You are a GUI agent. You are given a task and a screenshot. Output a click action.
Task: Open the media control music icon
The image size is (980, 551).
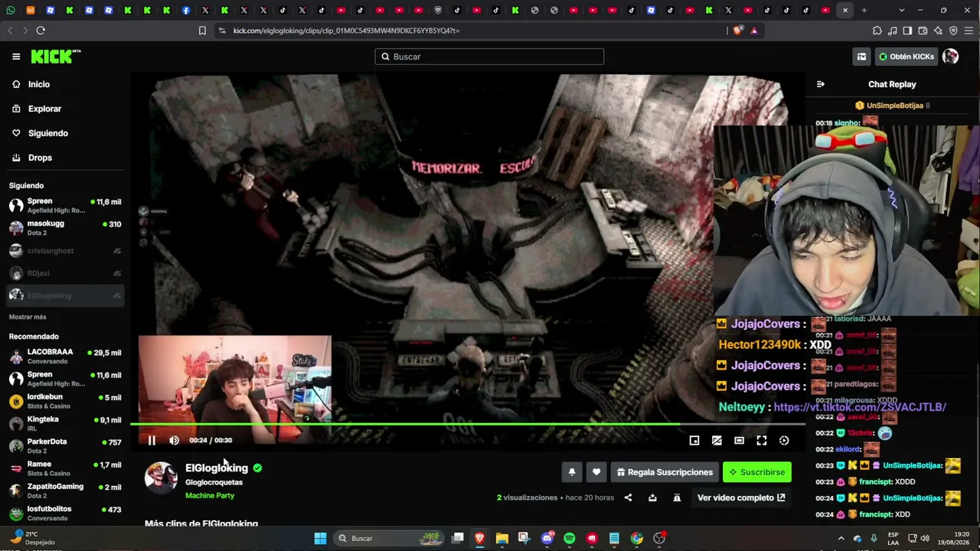click(x=892, y=31)
